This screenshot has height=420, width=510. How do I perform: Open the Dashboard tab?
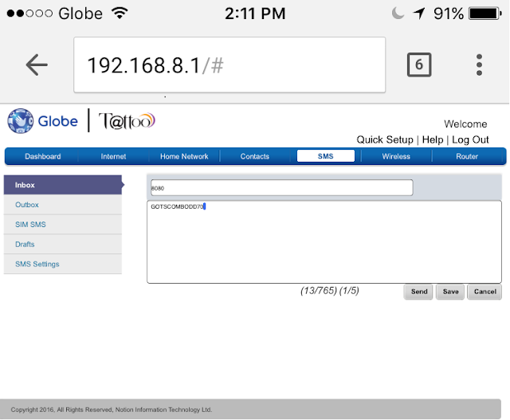[x=42, y=156]
